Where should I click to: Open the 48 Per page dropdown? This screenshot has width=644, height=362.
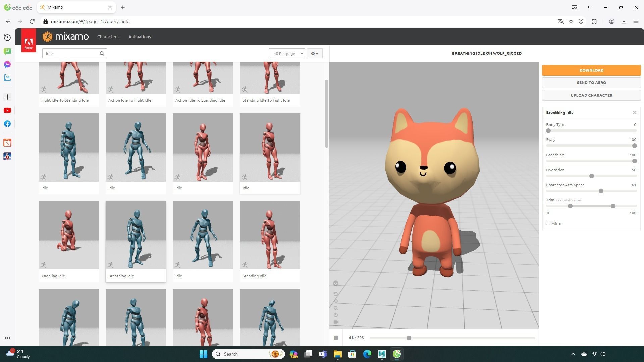[x=287, y=53]
